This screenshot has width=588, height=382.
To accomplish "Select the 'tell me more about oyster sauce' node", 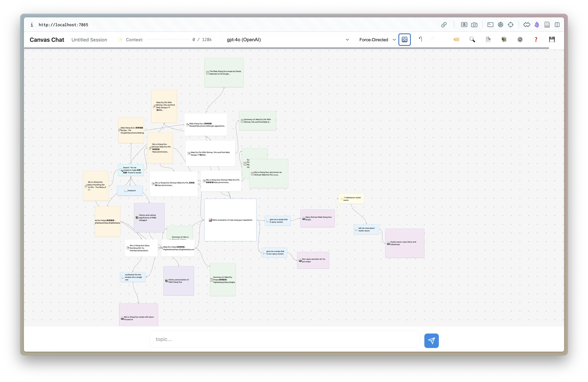I will (x=366, y=230).
